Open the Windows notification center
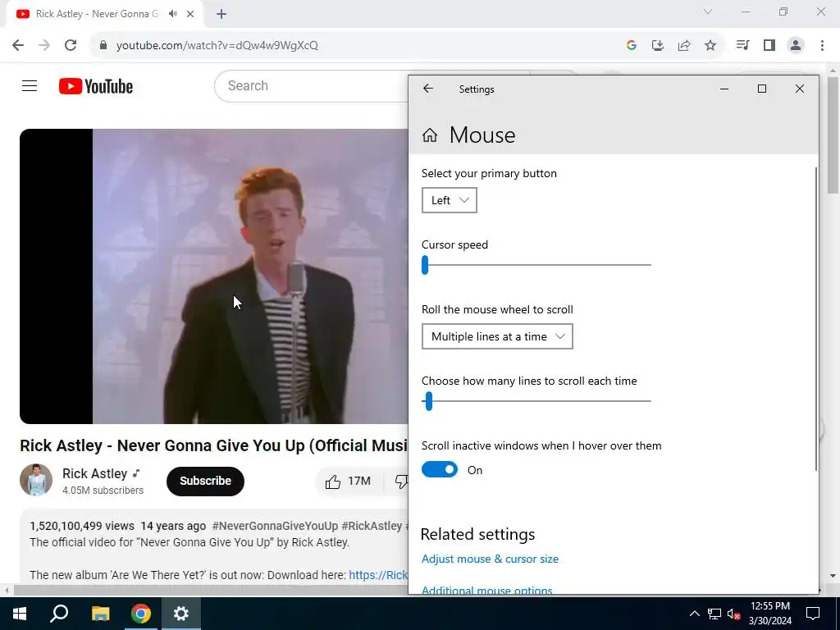Viewport: 840px width, 630px height. (x=813, y=614)
